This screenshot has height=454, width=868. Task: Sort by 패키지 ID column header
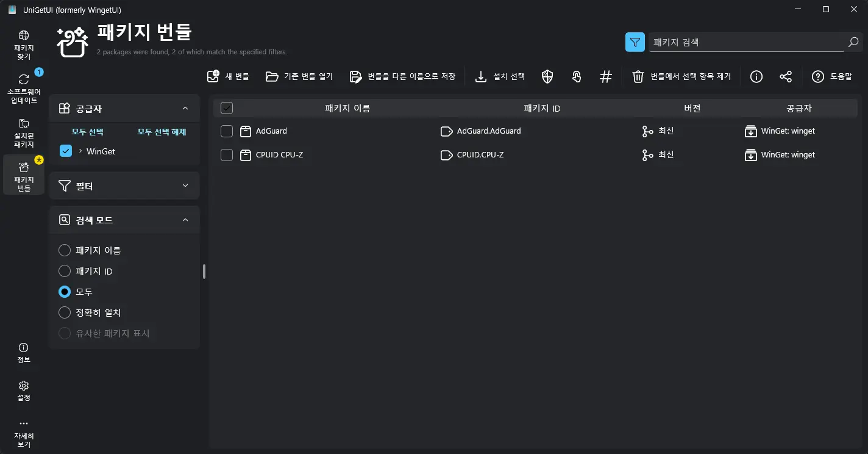(x=542, y=108)
